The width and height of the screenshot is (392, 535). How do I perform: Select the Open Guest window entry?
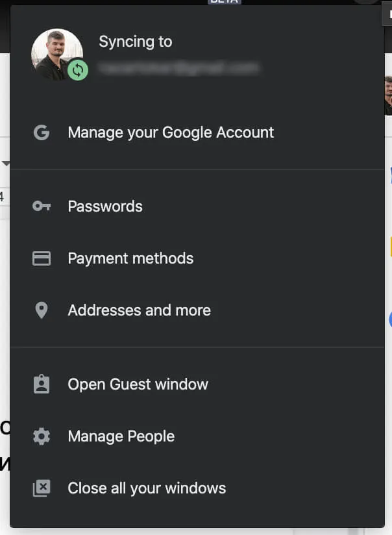pos(138,384)
